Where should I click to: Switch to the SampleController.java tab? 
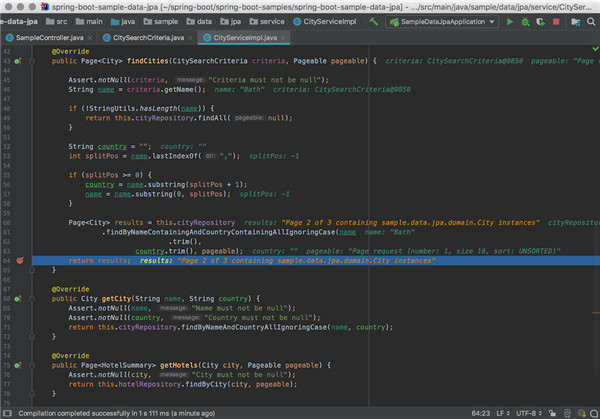pyautogui.click(x=50, y=37)
